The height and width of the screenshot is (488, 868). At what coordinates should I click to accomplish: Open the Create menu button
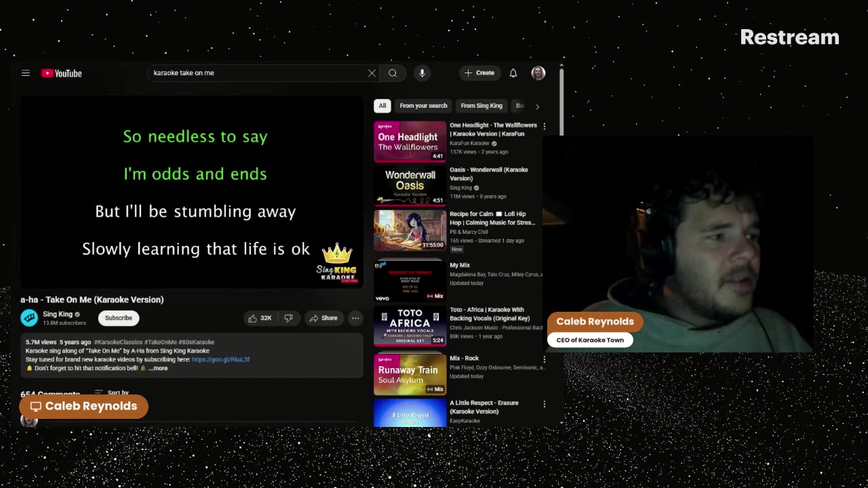point(479,73)
